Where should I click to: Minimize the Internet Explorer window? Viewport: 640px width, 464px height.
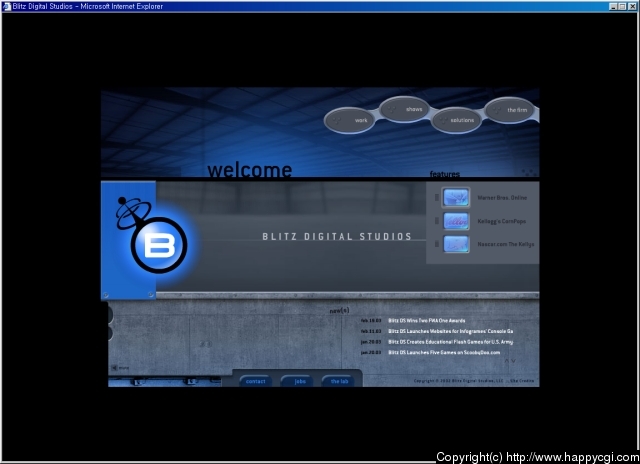613,6
